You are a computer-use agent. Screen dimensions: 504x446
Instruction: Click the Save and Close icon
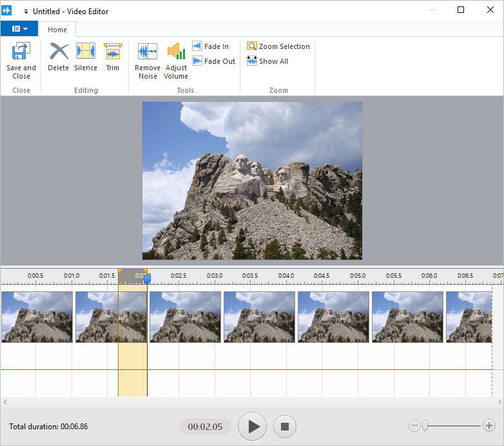pos(21,52)
